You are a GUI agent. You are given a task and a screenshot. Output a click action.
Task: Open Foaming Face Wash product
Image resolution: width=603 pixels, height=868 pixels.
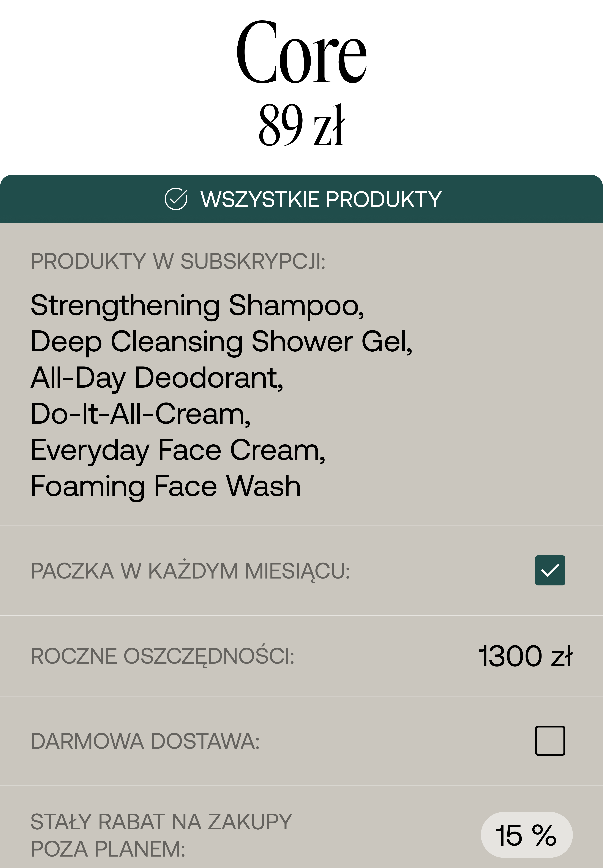(166, 486)
